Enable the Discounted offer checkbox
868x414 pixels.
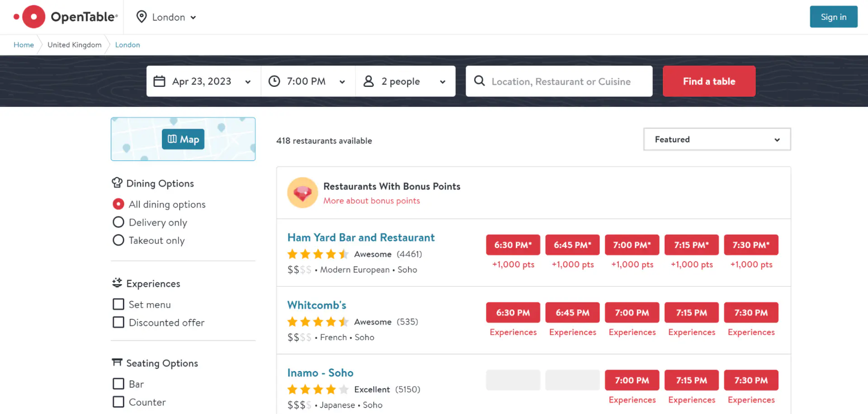click(x=118, y=322)
